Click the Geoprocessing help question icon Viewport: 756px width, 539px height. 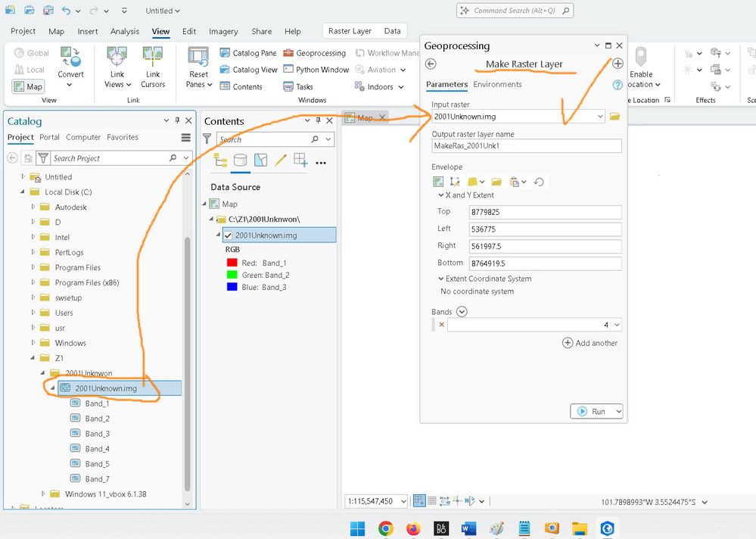(x=618, y=85)
